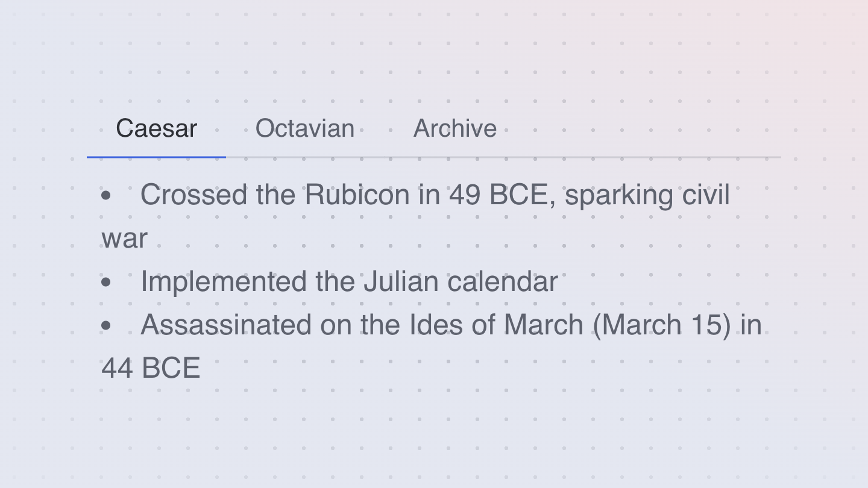Click the word 'war' on the wrapped line
Screen dimensions: 868x488
124,239
